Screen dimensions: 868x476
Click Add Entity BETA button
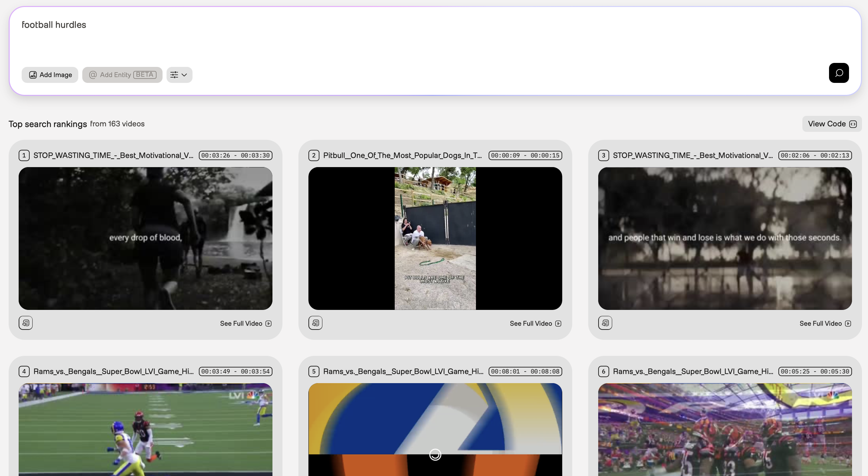122,75
